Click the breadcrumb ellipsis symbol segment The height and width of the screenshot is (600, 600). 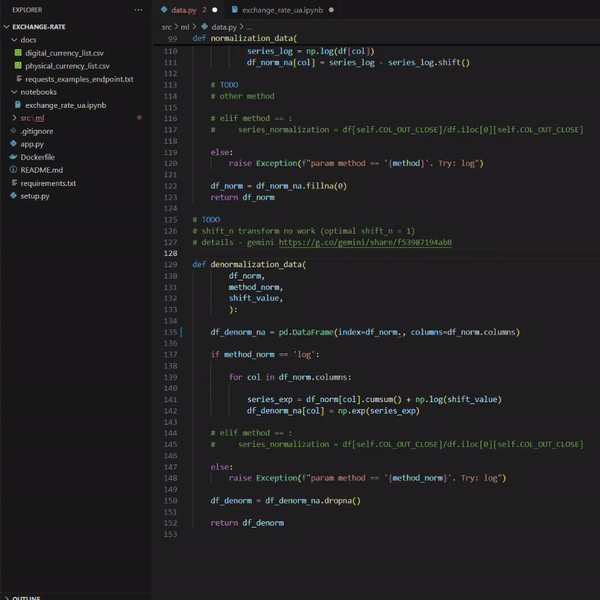249,28
